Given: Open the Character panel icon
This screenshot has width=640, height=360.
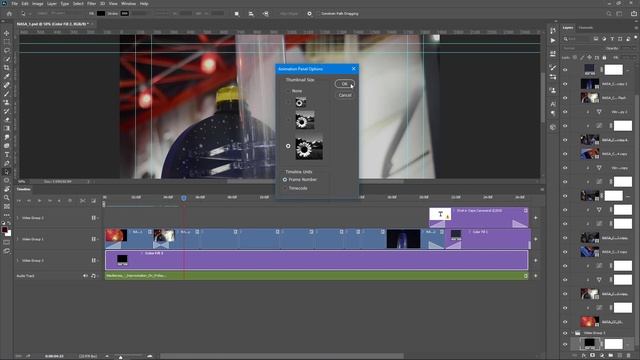Looking at the screenshot, I should coord(553,104).
